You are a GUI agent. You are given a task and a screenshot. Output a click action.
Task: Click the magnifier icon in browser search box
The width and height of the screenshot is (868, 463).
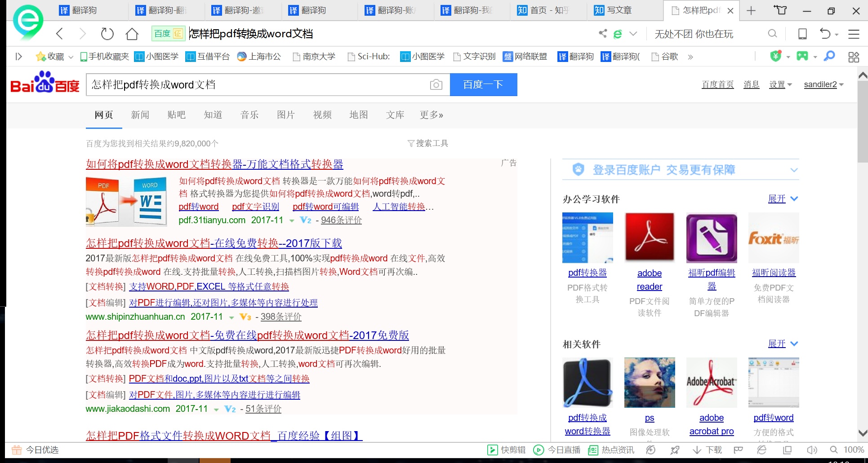772,33
